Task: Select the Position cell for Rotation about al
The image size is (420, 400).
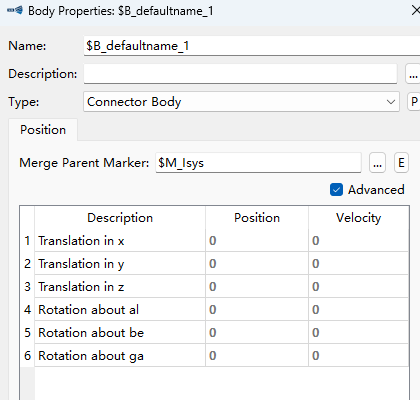Action: click(257, 309)
